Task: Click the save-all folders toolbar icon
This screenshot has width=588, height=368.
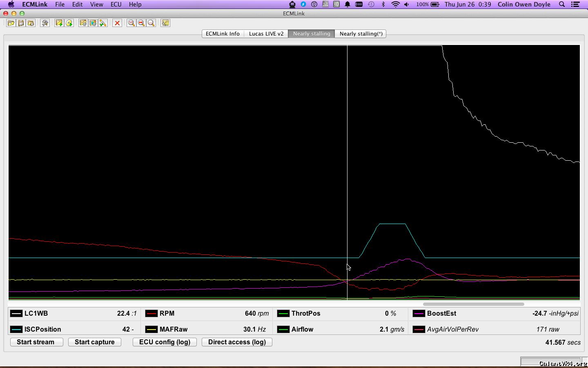Action: [31, 23]
